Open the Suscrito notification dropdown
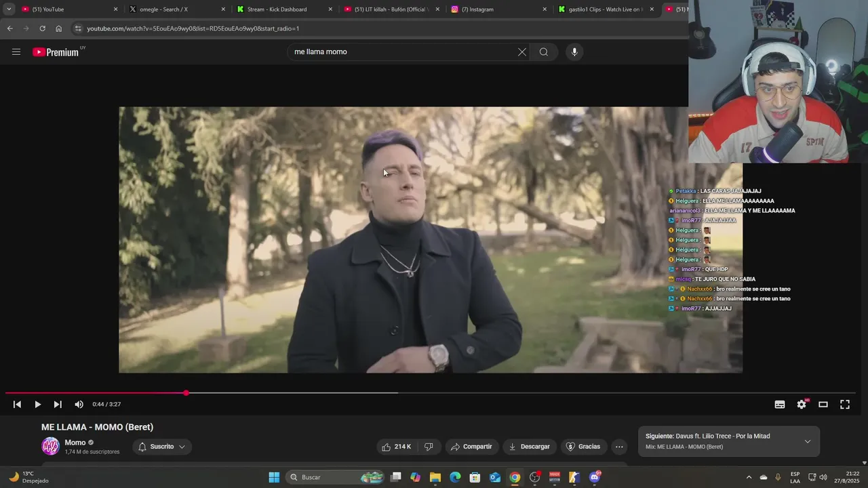 162,447
